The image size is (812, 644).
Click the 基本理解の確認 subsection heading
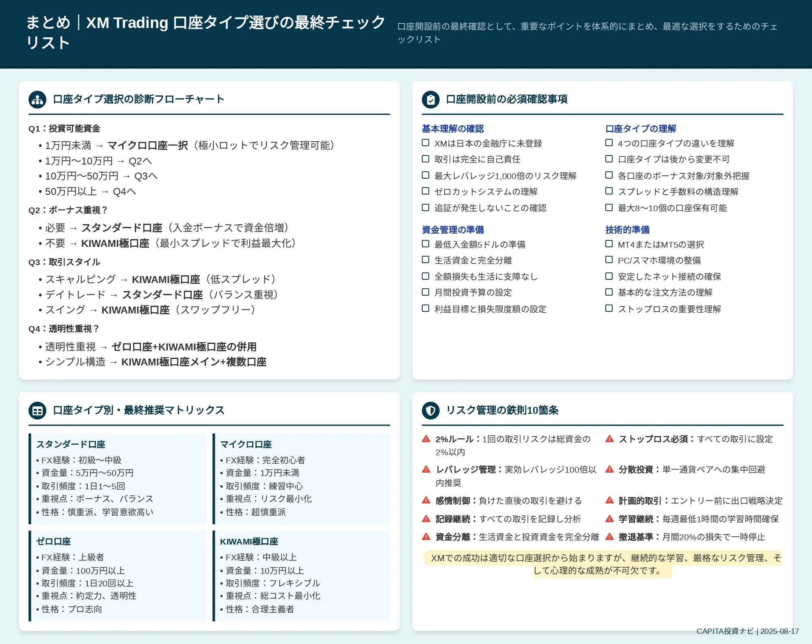[453, 129]
